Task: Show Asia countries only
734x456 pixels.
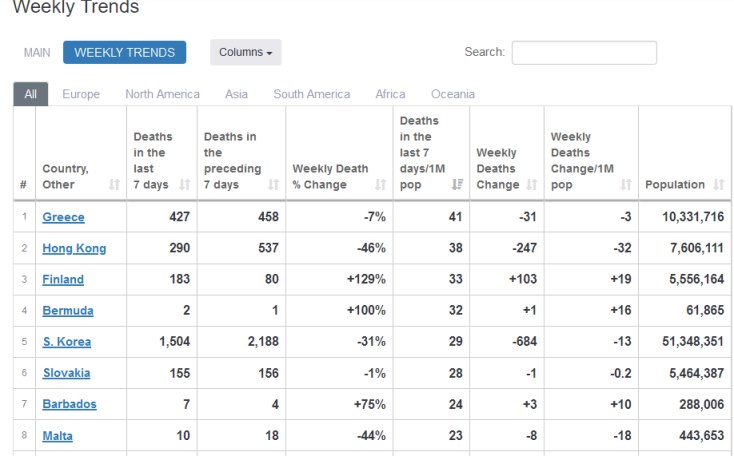Action: pos(236,94)
